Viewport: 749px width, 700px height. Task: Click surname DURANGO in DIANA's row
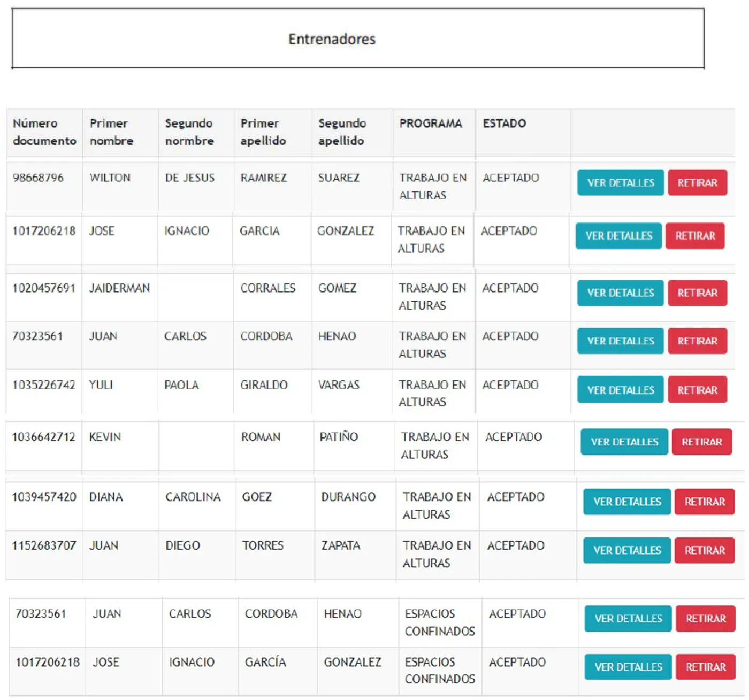coord(348,497)
